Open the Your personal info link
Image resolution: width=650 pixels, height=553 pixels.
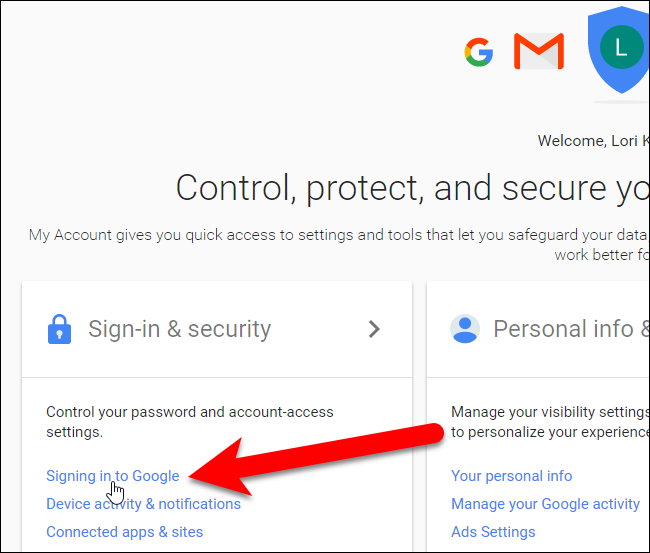(511, 476)
